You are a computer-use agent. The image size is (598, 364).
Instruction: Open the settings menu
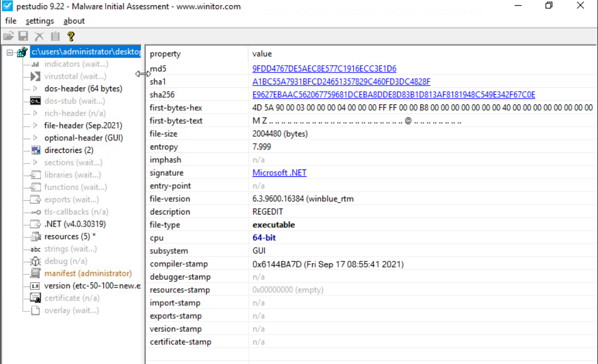[x=40, y=21]
